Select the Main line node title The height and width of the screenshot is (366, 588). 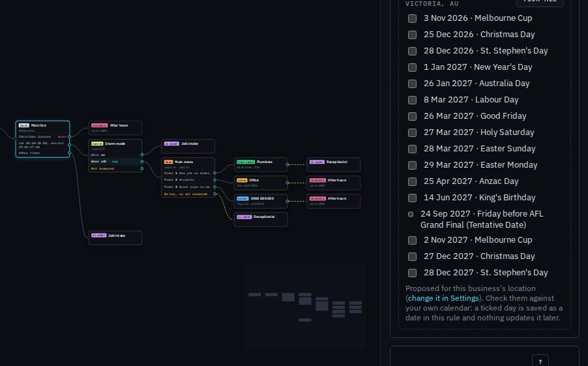(x=38, y=125)
